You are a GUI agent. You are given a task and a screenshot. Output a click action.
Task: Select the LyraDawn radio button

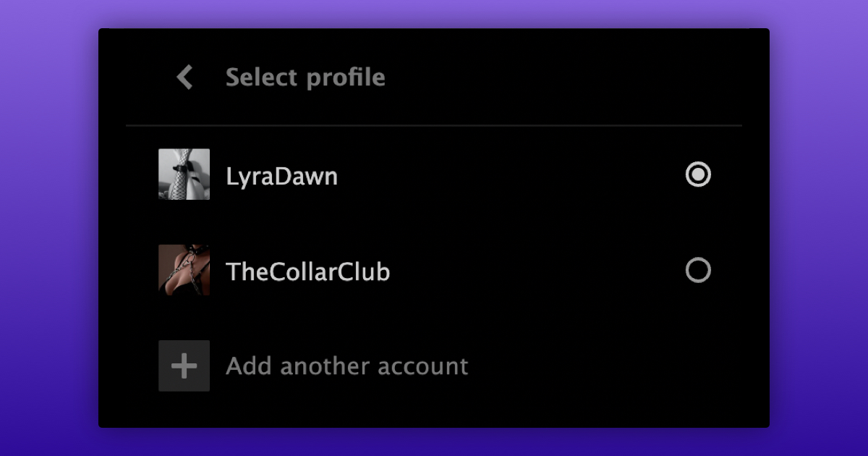[x=698, y=174]
